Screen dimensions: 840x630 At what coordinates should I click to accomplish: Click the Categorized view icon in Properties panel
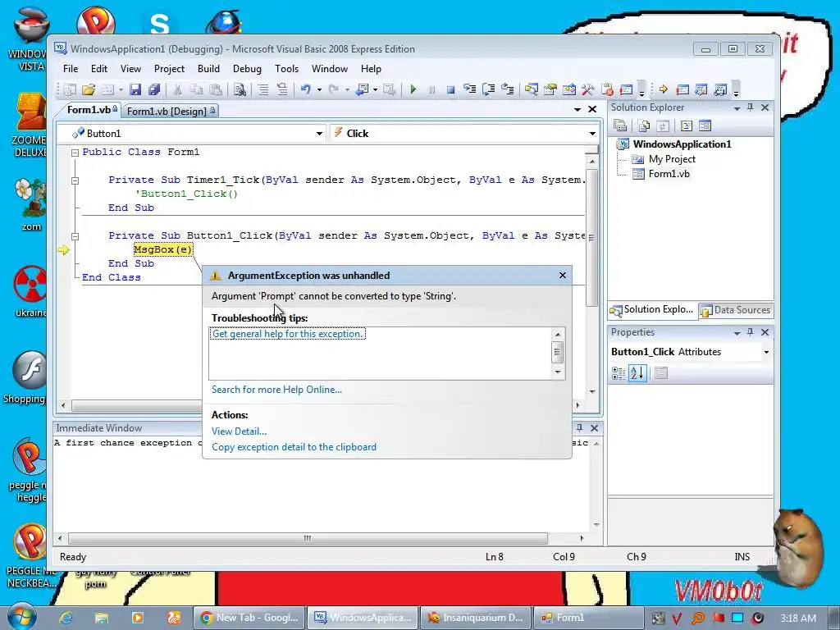[619, 373]
